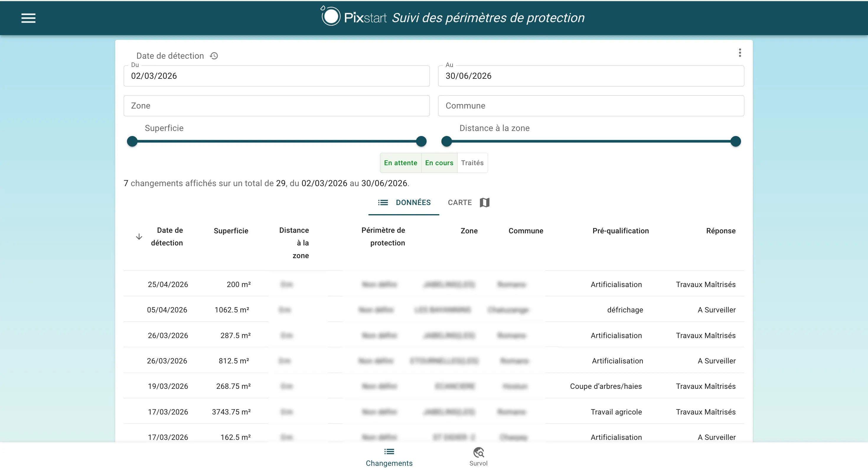
Task: Open the Changements bottom navigation tab
Action: click(x=389, y=457)
